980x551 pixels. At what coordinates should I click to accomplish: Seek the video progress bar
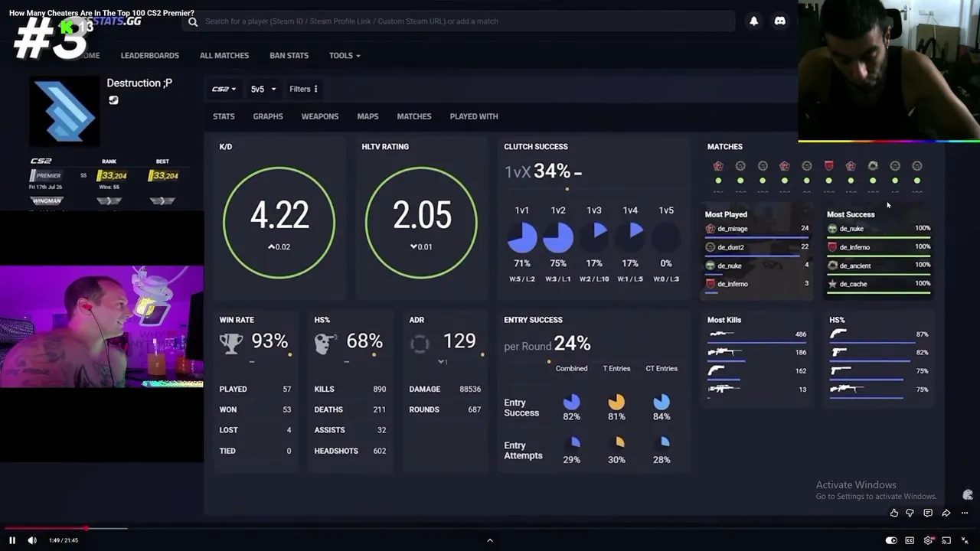click(490, 528)
